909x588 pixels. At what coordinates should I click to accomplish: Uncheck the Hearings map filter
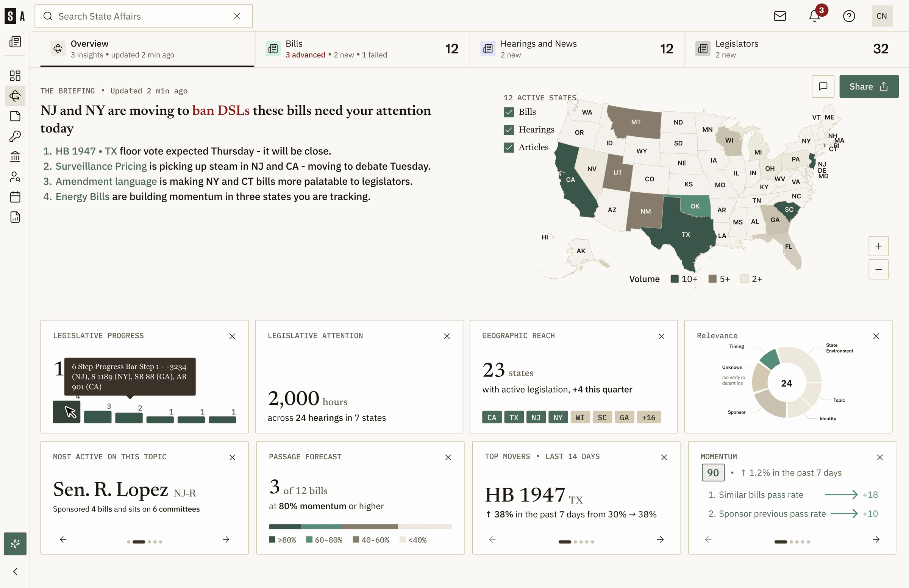[509, 130]
